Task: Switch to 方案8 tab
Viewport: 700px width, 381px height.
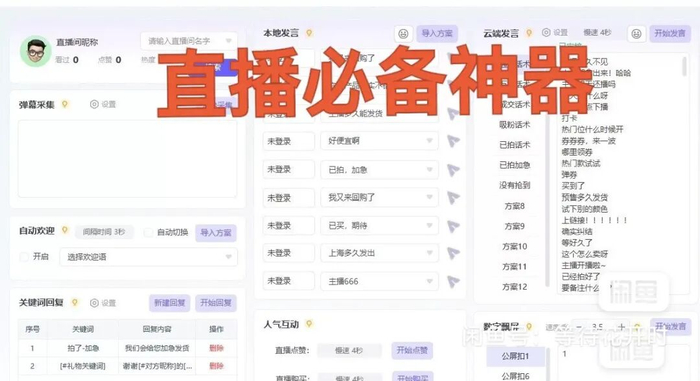Action: 514,206
